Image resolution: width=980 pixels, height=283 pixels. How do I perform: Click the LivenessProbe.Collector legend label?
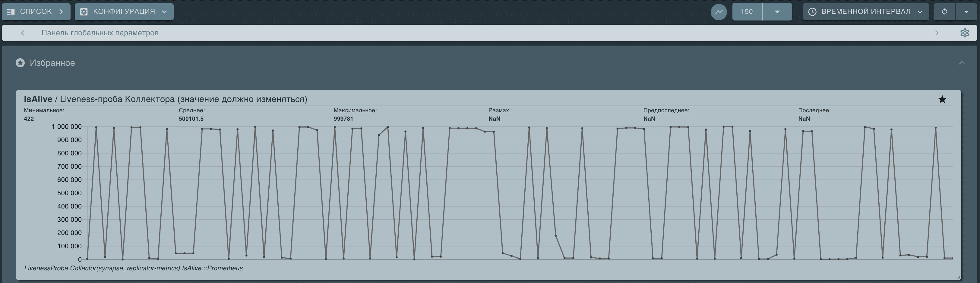pyautogui.click(x=133, y=269)
